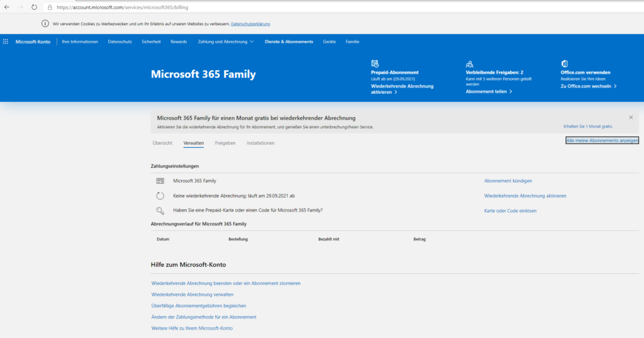
Task: Switch to the Übersicht tab
Action: [162, 143]
